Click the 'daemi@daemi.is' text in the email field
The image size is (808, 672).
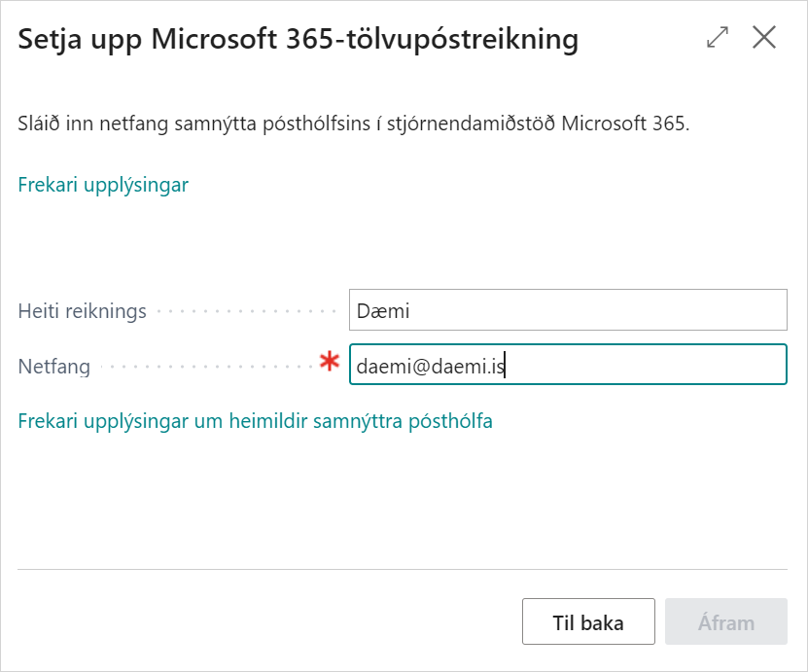tap(431, 367)
